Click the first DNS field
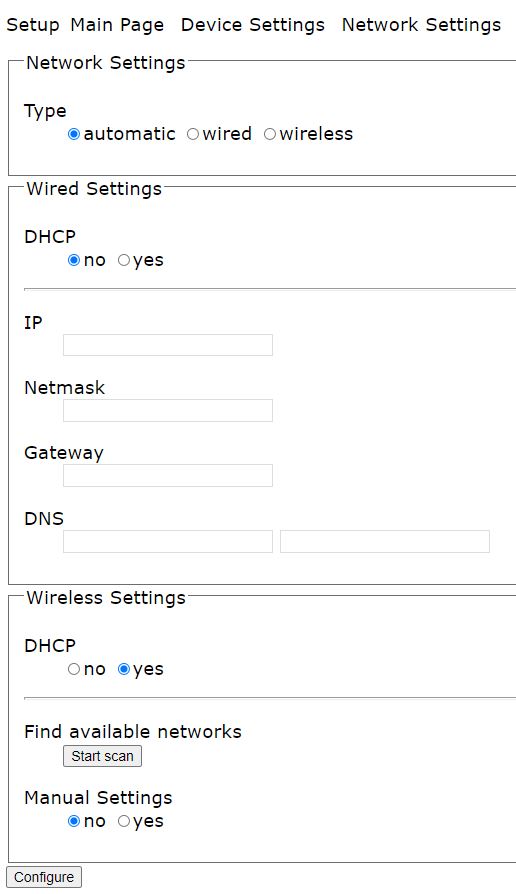 point(168,542)
